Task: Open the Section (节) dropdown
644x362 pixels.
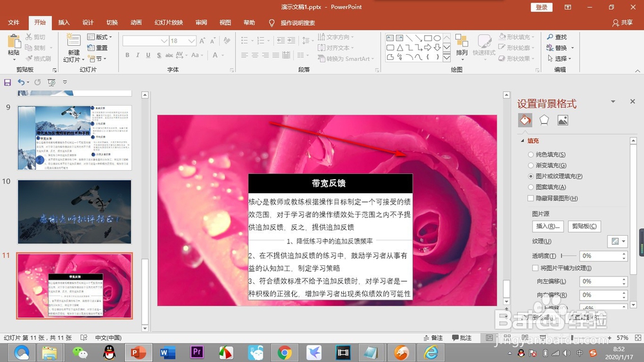Action: [x=97, y=59]
